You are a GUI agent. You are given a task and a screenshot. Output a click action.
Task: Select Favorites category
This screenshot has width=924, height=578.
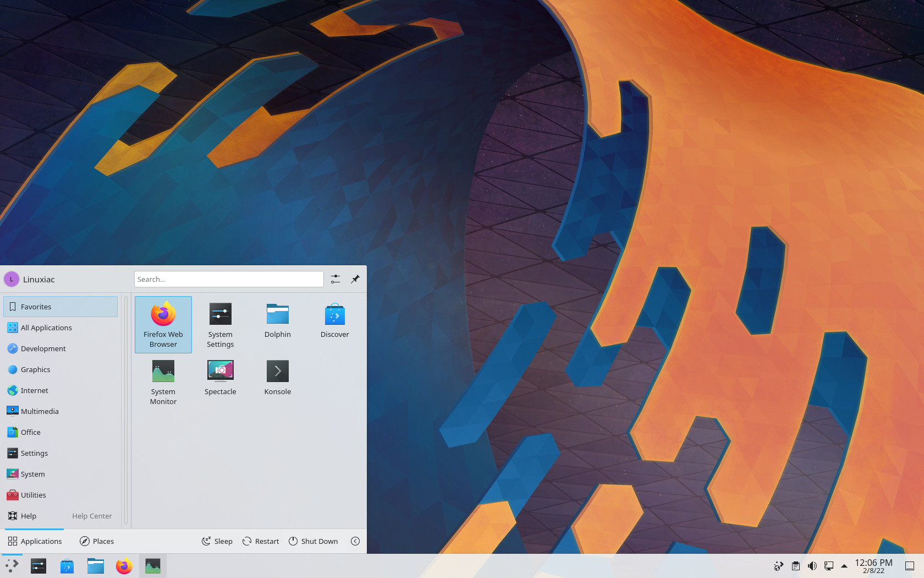61,307
